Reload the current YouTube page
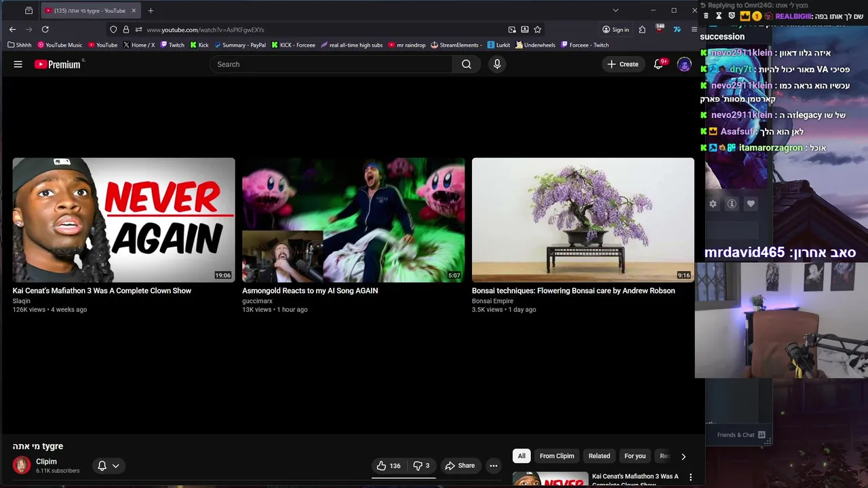Image resolution: width=868 pixels, height=488 pixels. pyautogui.click(x=45, y=29)
